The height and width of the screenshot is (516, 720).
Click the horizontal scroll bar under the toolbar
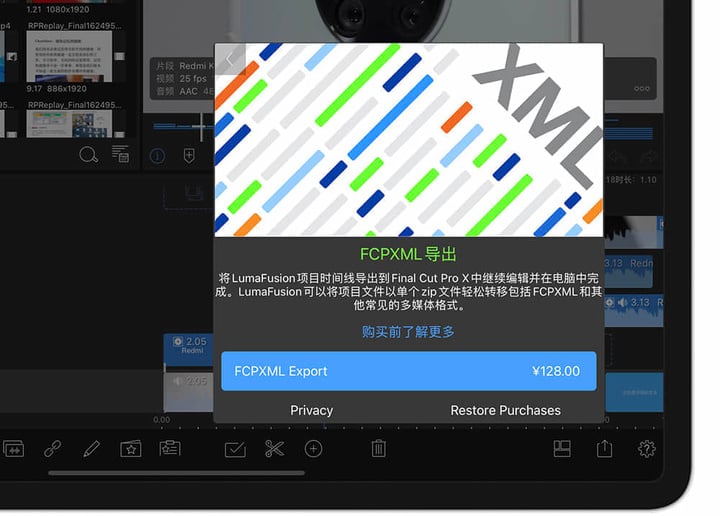[x=176, y=473]
